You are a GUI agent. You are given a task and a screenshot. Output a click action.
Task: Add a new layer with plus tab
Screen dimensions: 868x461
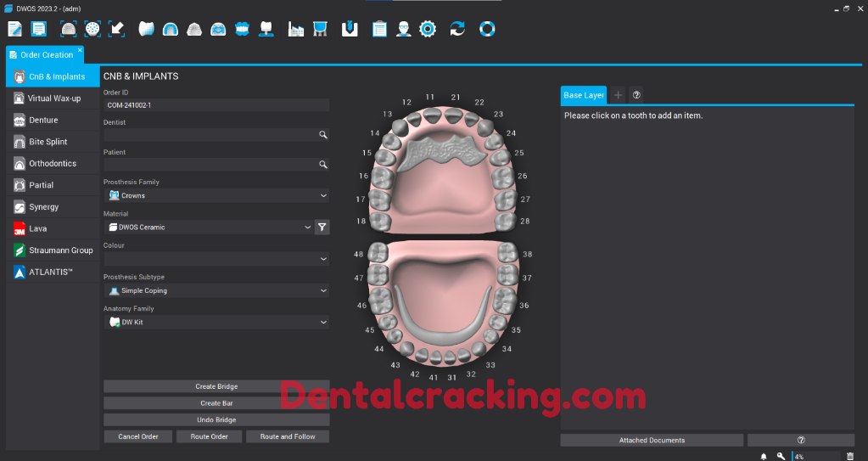pos(618,95)
